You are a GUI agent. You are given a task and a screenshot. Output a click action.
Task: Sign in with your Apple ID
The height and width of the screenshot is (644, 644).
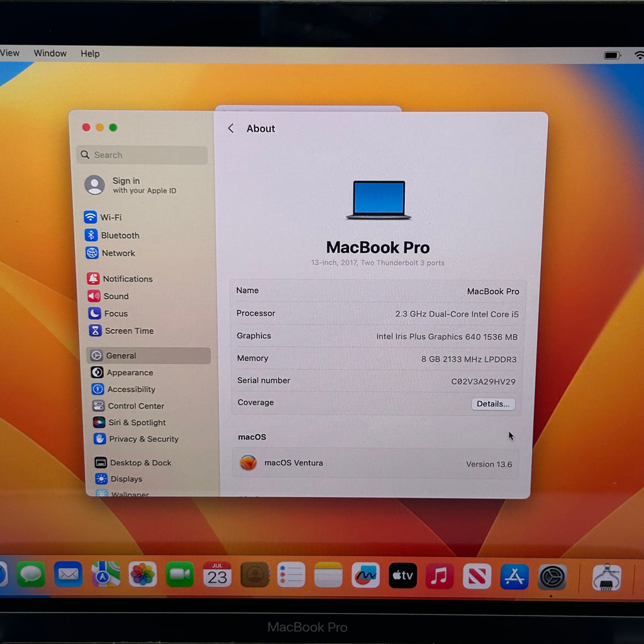click(x=131, y=186)
